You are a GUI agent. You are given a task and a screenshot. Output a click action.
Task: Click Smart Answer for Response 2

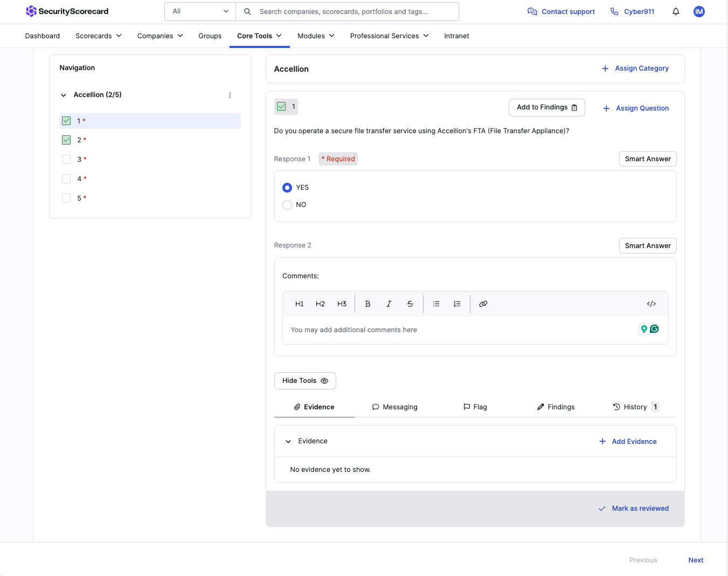(x=648, y=246)
